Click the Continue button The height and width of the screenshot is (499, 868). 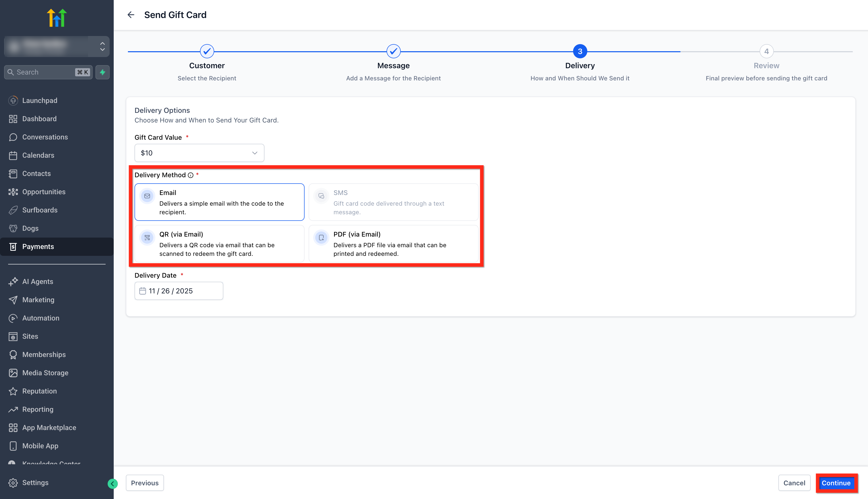836,483
